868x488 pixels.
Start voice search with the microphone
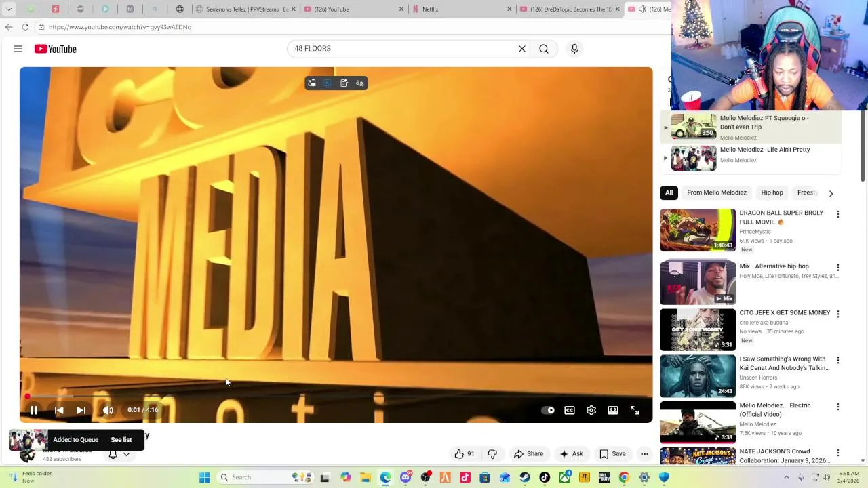(x=574, y=49)
